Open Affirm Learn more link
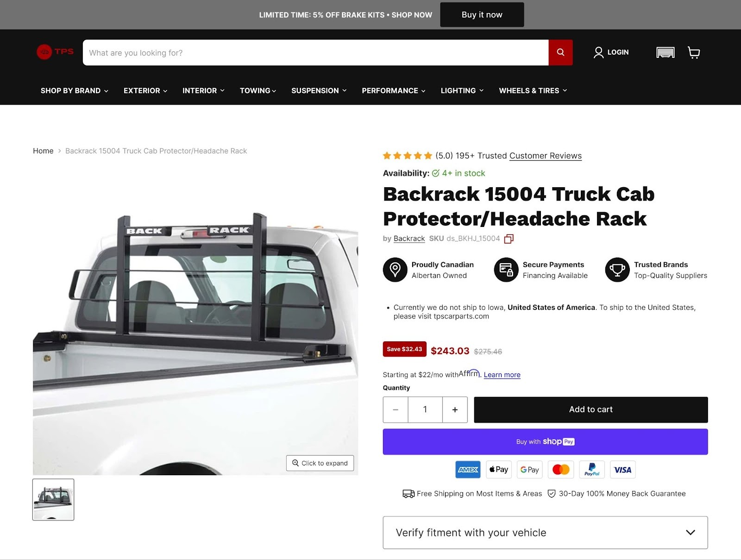This screenshot has height=560, width=741. [502, 375]
